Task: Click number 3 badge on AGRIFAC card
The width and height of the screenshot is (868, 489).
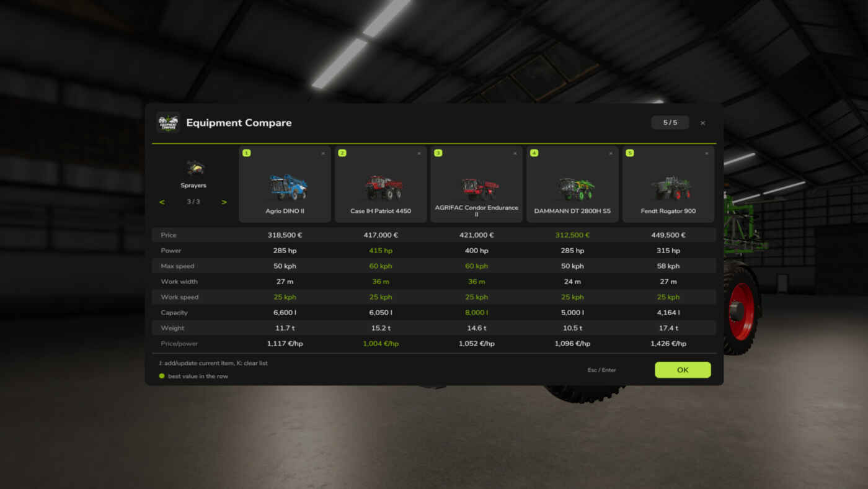Action: click(438, 153)
